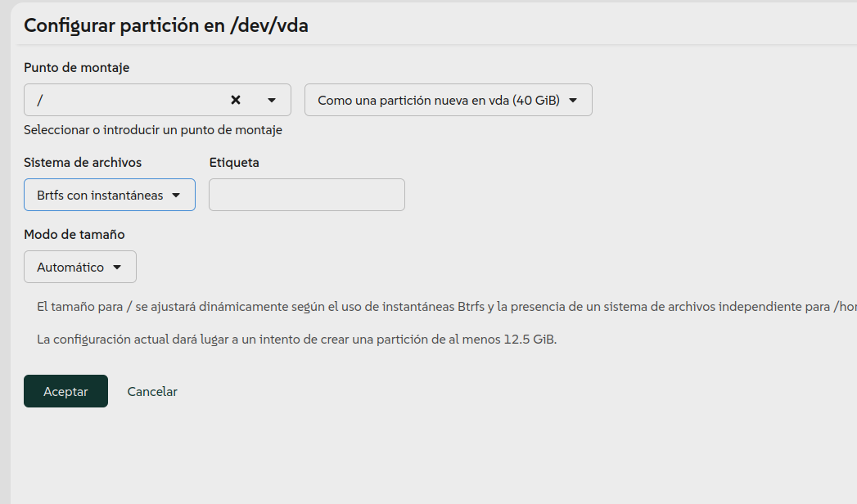Click the "Punto de montaje" label
857x504 pixels.
[76, 68]
